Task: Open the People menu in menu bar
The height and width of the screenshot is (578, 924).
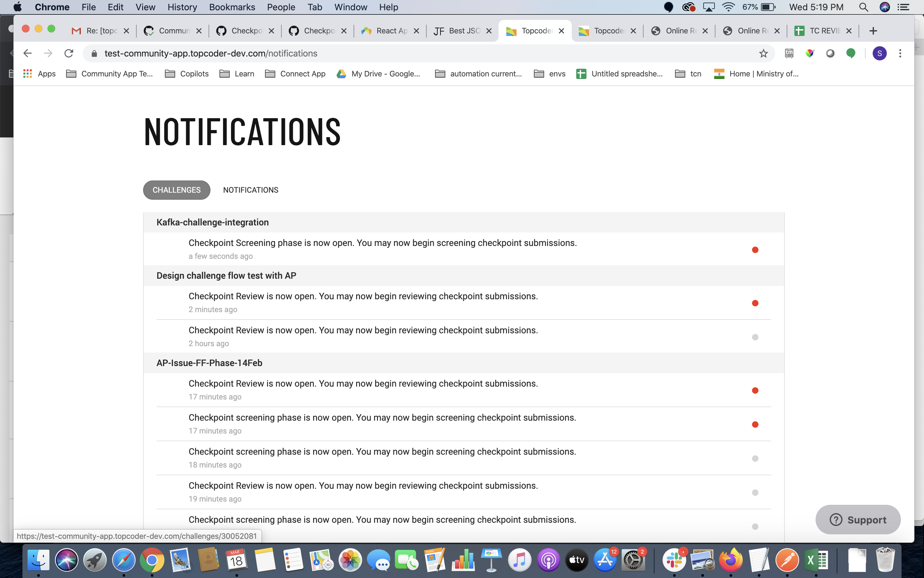Action: click(x=281, y=7)
